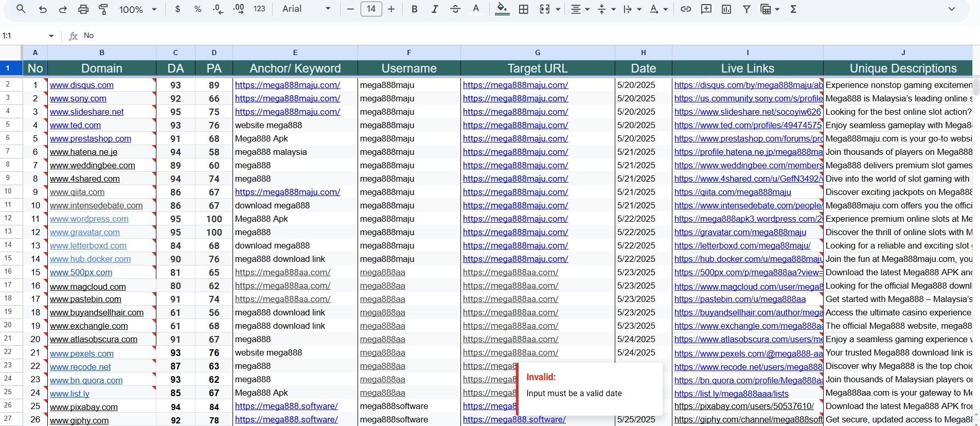980x426 pixels.
Task: Format selection as currency
Action: point(177,9)
